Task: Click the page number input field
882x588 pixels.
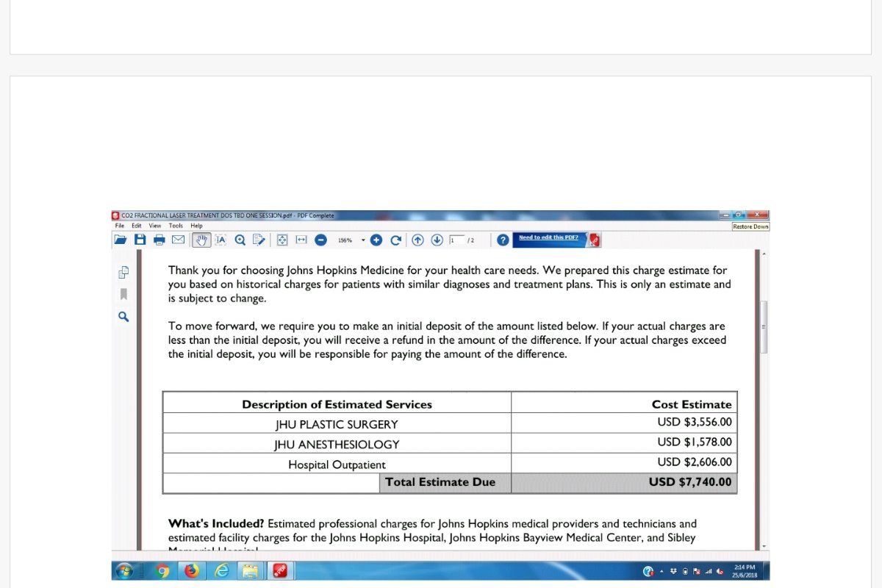Action: 456,240
